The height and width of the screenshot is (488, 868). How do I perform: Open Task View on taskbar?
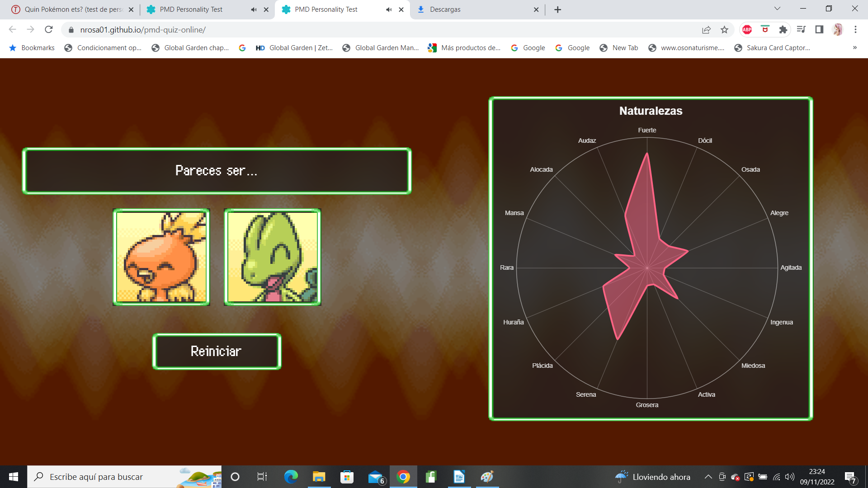point(262,477)
